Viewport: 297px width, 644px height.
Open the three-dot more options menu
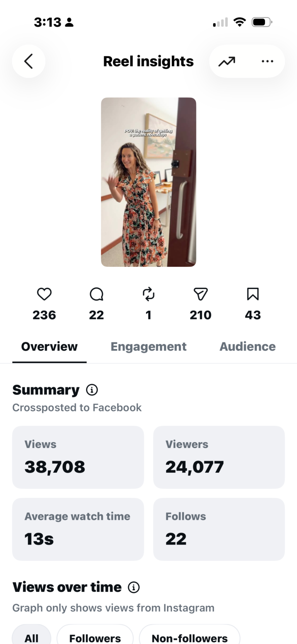(x=267, y=61)
